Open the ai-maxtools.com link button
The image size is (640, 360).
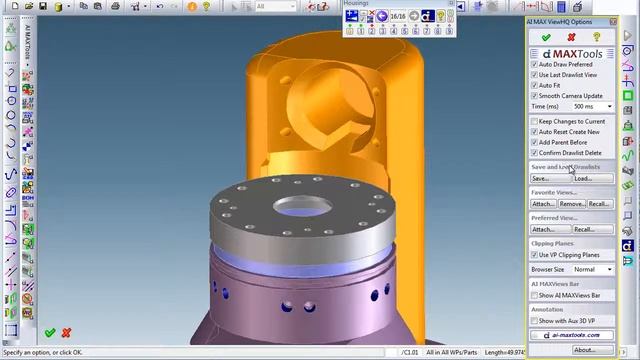[x=572, y=336]
